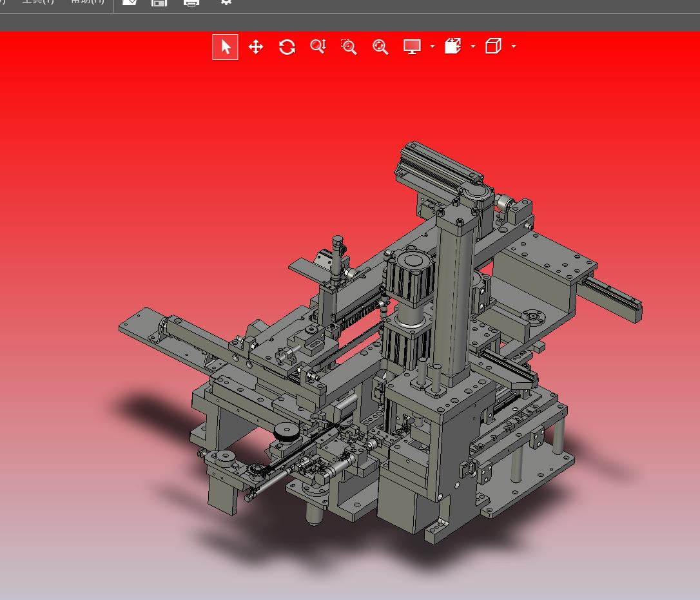Click the view orientation icon
700x600 pixels.
452,46
